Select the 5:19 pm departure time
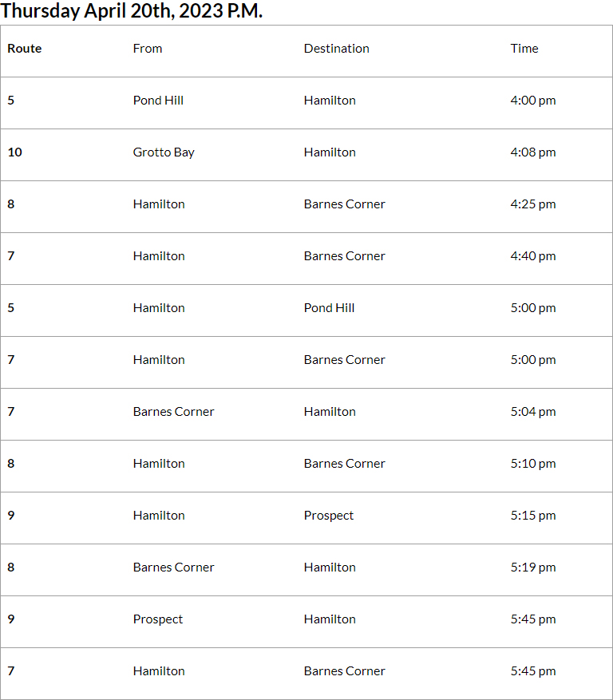The width and height of the screenshot is (613, 700). 533,568
